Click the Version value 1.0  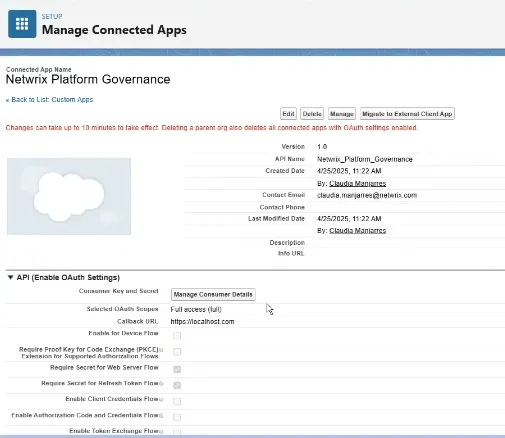tap(322, 147)
